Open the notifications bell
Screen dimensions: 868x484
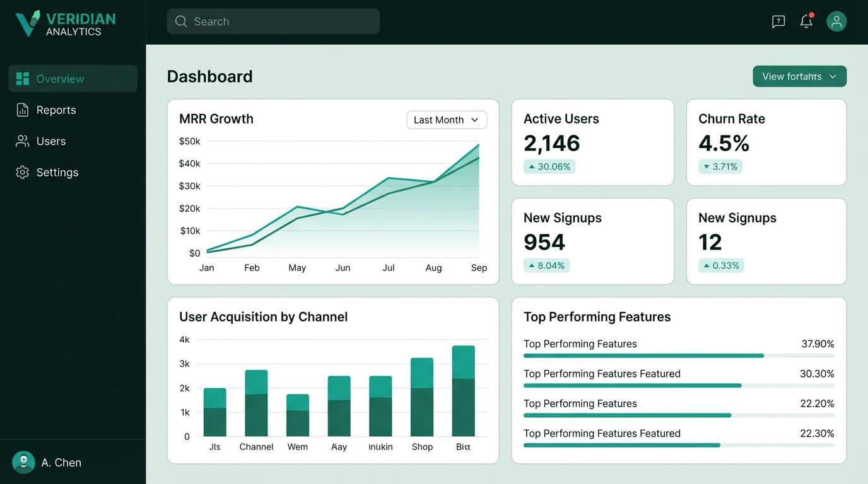(806, 21)
